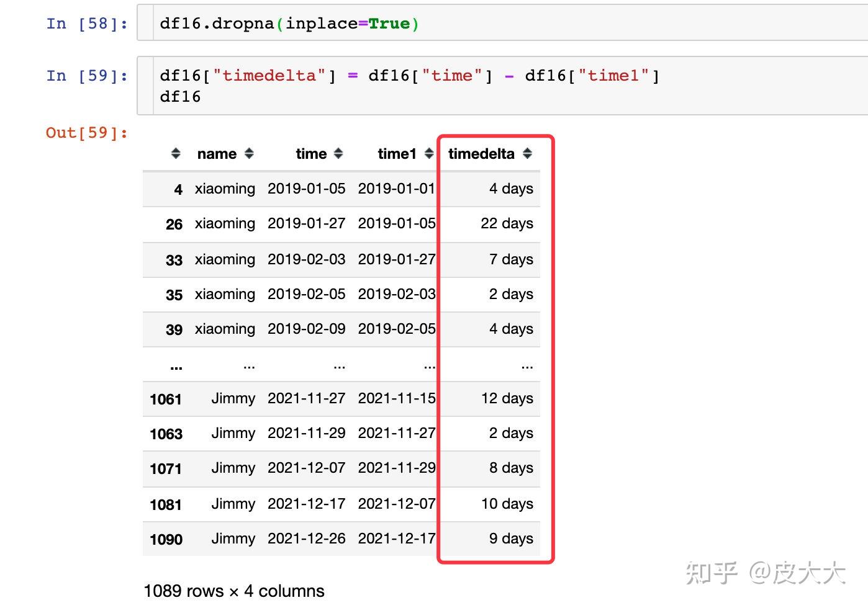Select the name column header text

click(x=217, y=154)
